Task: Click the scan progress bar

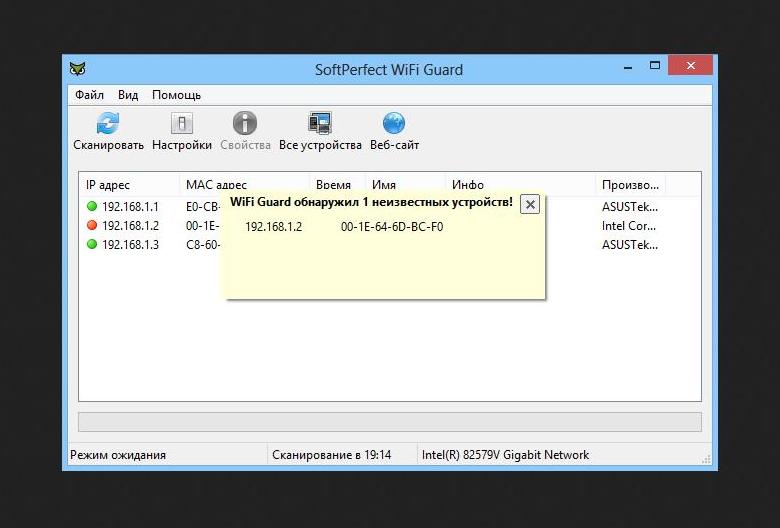Action: pyautogui.click(x=390, y=422)
